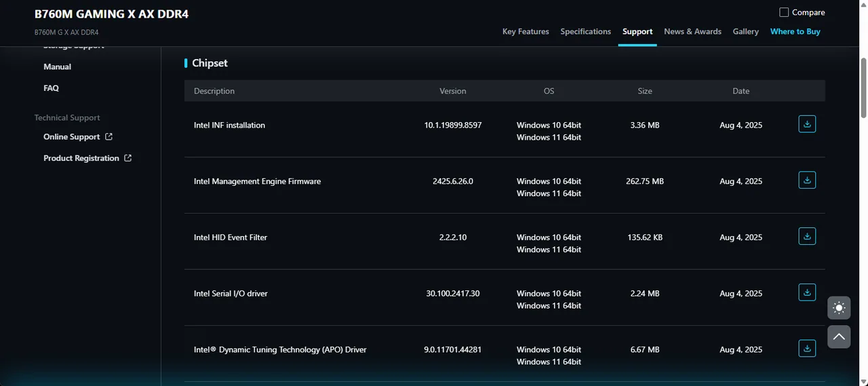This screenshot has width=868, height=386.
Task: Click version 2425.6.26.0
Action: click(453, 182)
